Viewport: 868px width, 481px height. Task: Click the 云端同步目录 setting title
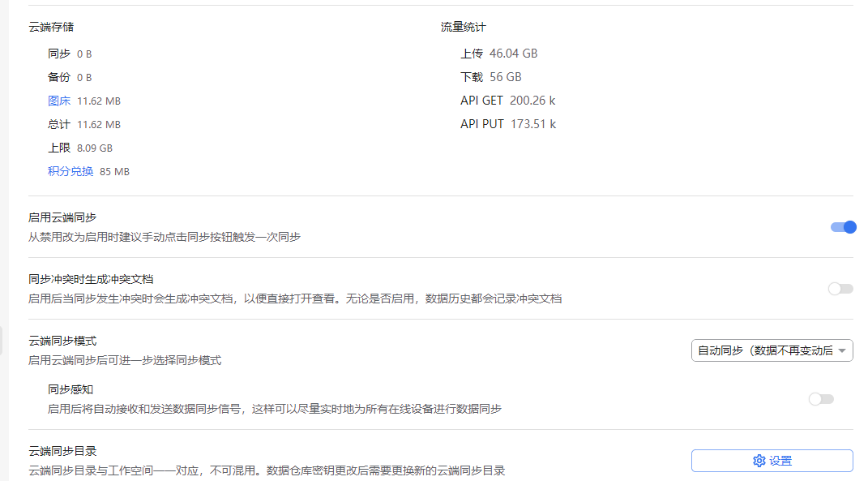click(62, 451)
